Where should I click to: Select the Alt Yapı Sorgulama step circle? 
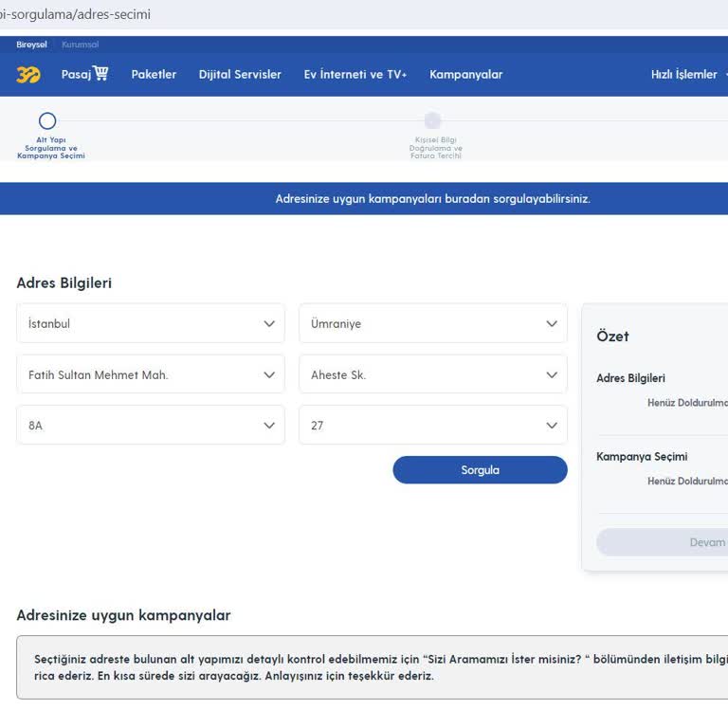(47, 120)
